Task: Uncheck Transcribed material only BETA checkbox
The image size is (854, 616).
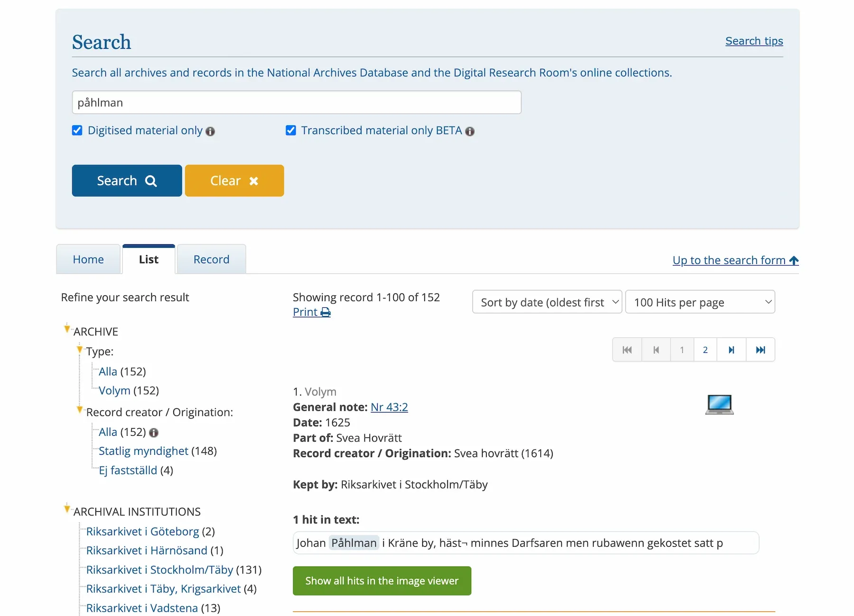Action: [x=291, y=130]
